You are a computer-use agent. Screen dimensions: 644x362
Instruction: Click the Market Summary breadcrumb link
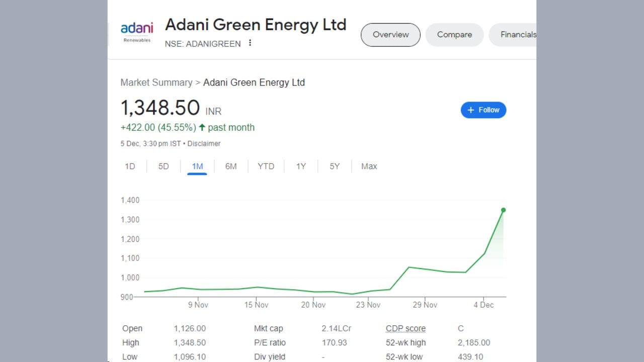tap(156, 82)
